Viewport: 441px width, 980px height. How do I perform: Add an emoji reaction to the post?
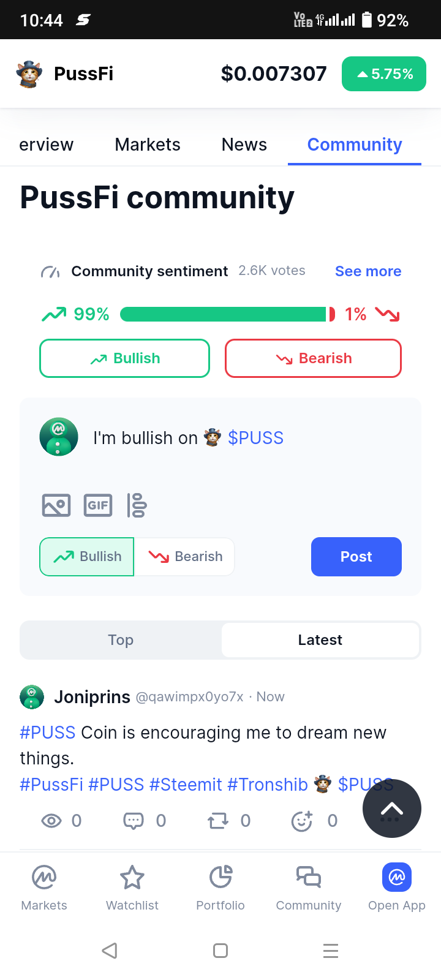302,821
